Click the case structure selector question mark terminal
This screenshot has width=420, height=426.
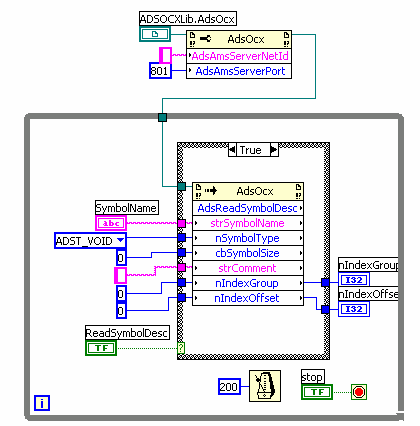(181, 348)
